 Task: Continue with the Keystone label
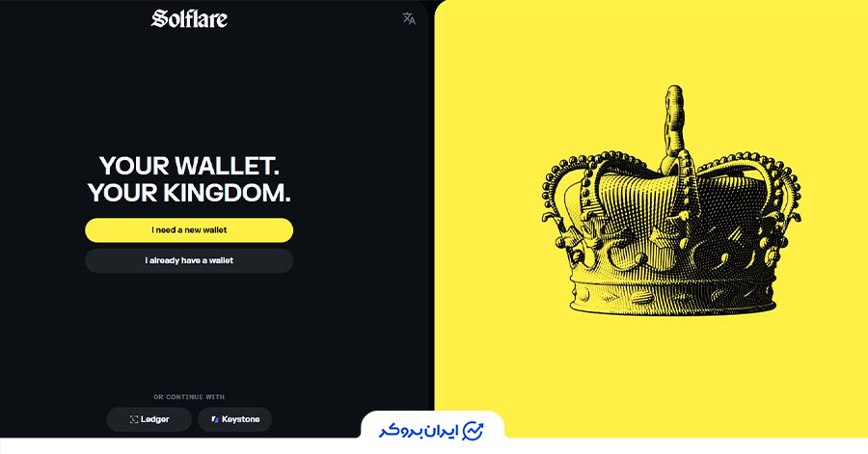point(240,419)
